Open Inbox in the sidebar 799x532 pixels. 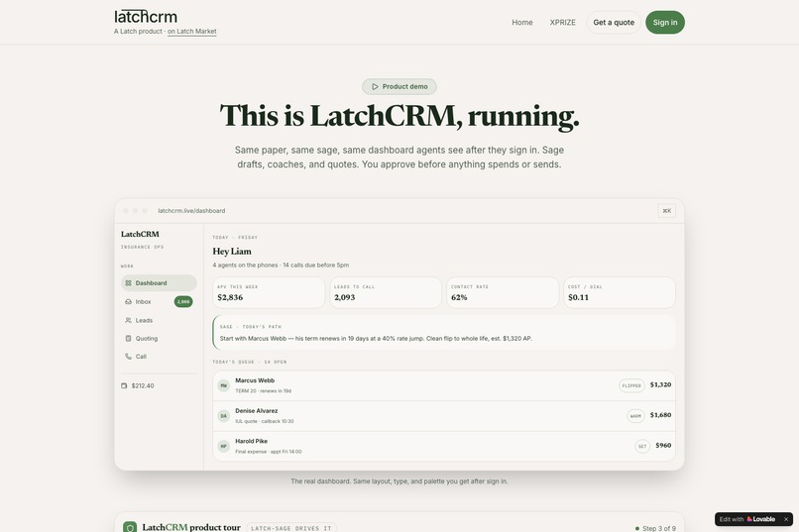click(159, 302)
